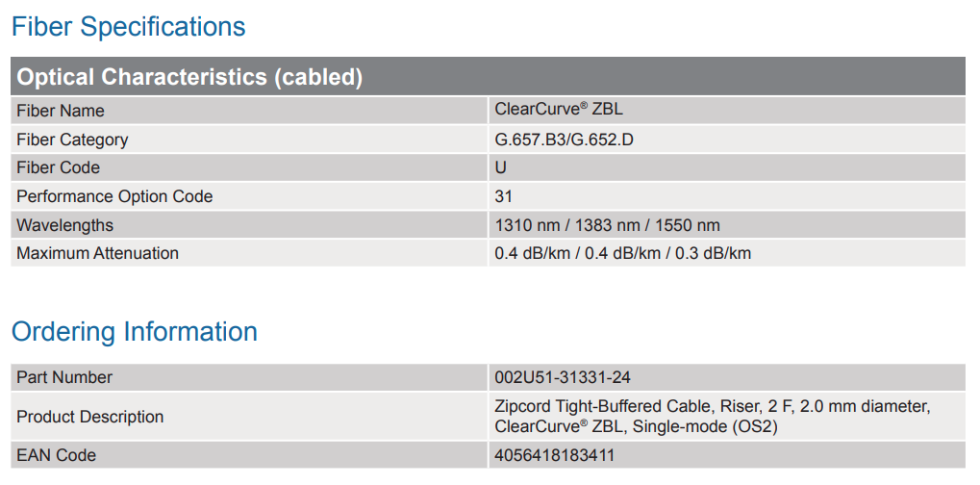Viewport: 980px width, 485px height.
Task: Click the Product Description label
Action: point(89,417)
